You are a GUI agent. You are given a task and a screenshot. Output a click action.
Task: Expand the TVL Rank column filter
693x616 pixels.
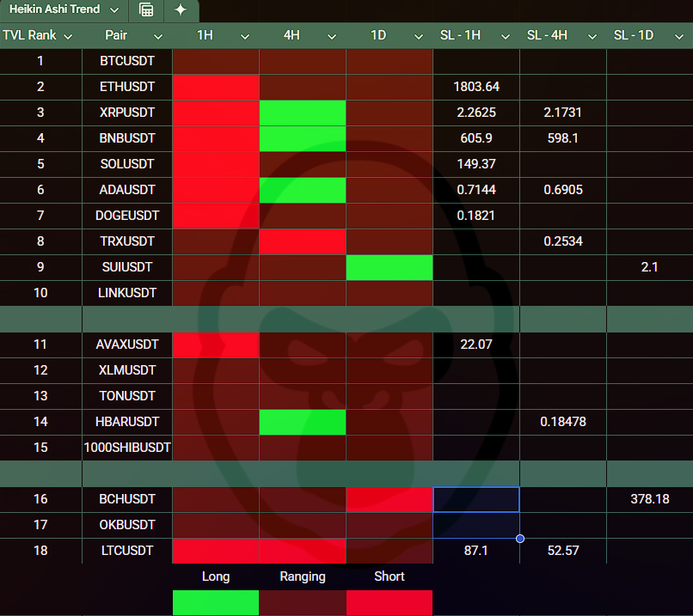68,37
